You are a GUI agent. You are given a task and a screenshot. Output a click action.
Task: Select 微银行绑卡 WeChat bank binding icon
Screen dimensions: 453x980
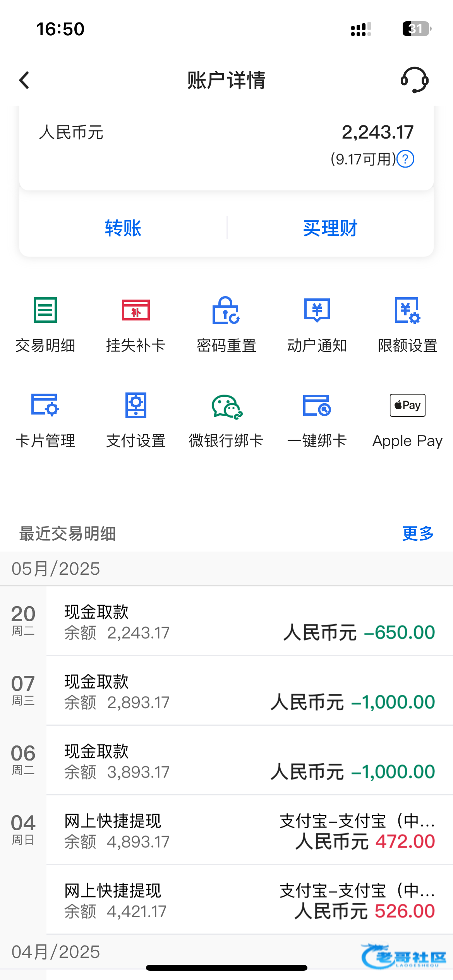coord(226,406)
